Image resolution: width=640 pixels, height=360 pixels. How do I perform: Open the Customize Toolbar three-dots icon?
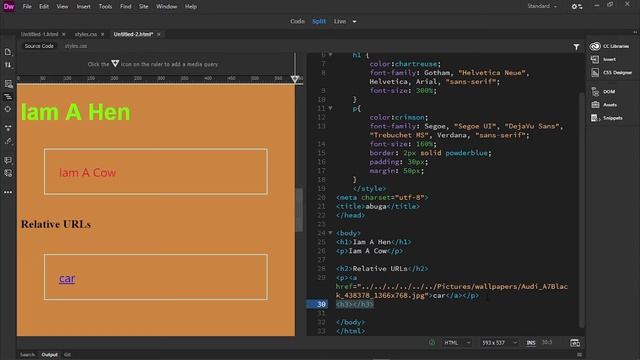tap(8, 192)
